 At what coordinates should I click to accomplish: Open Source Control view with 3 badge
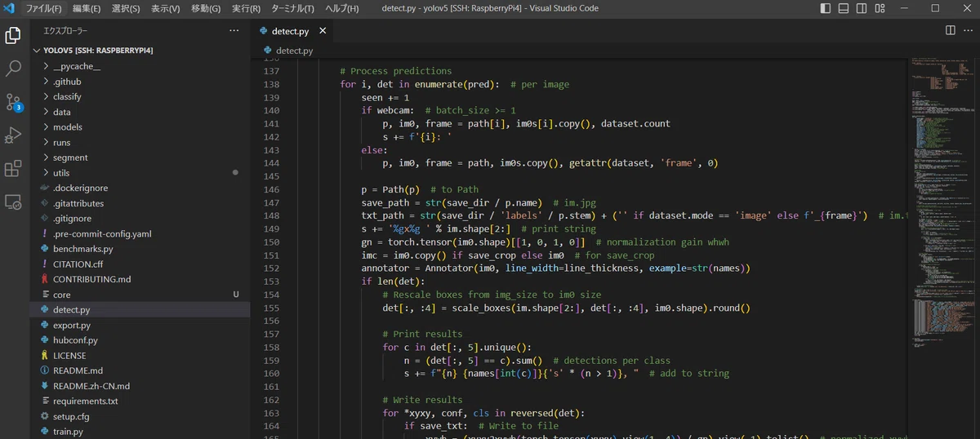point(13,103)
